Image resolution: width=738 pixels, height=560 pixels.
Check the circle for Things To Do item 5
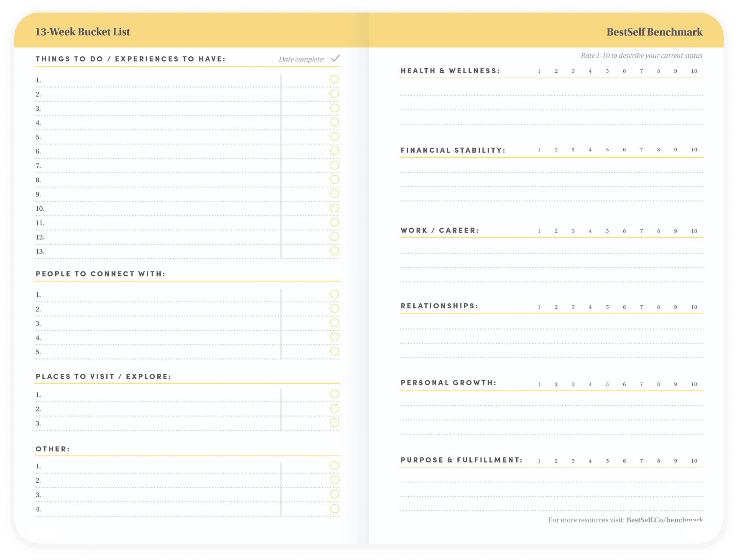pos(335,137)
